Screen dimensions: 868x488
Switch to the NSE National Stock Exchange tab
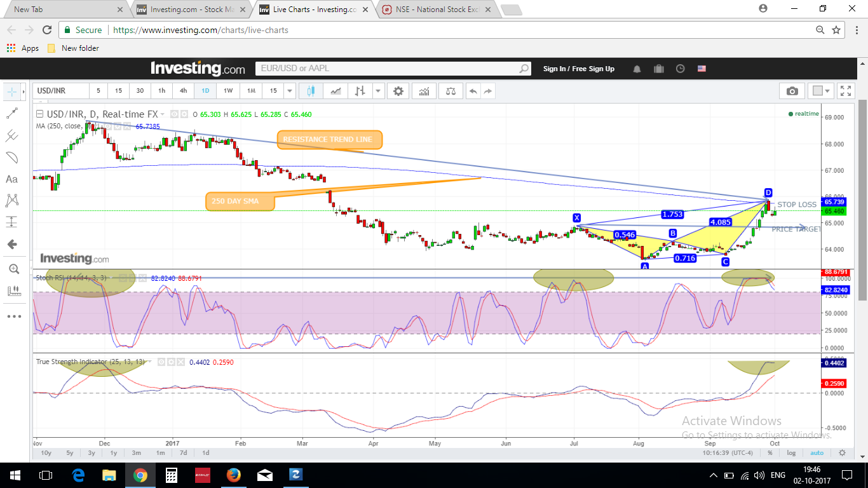pos(436,10)
